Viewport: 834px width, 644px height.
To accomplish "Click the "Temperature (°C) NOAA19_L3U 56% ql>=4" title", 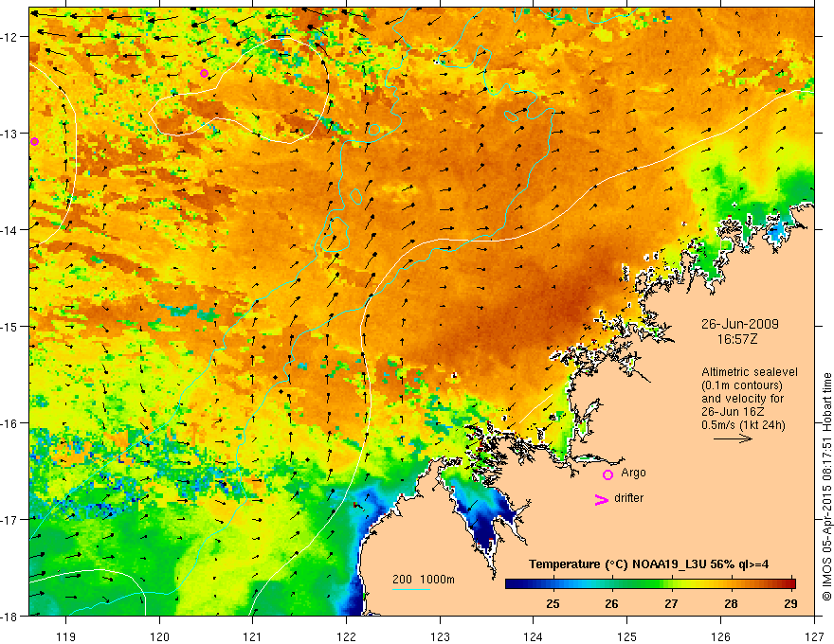I will pos(648,564).
